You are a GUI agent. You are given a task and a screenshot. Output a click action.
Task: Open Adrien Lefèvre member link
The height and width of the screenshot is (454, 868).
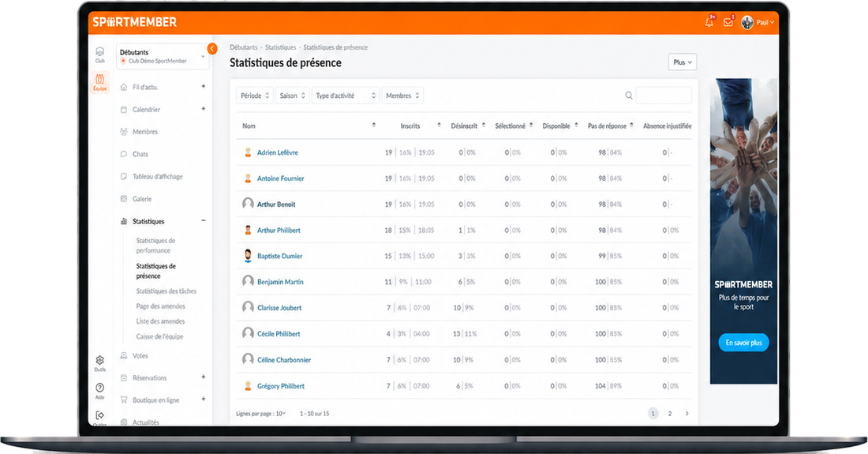tap(277, 152)
